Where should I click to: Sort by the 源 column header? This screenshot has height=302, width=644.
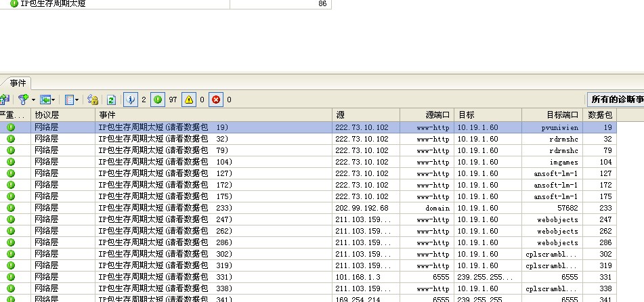(366, 114)
